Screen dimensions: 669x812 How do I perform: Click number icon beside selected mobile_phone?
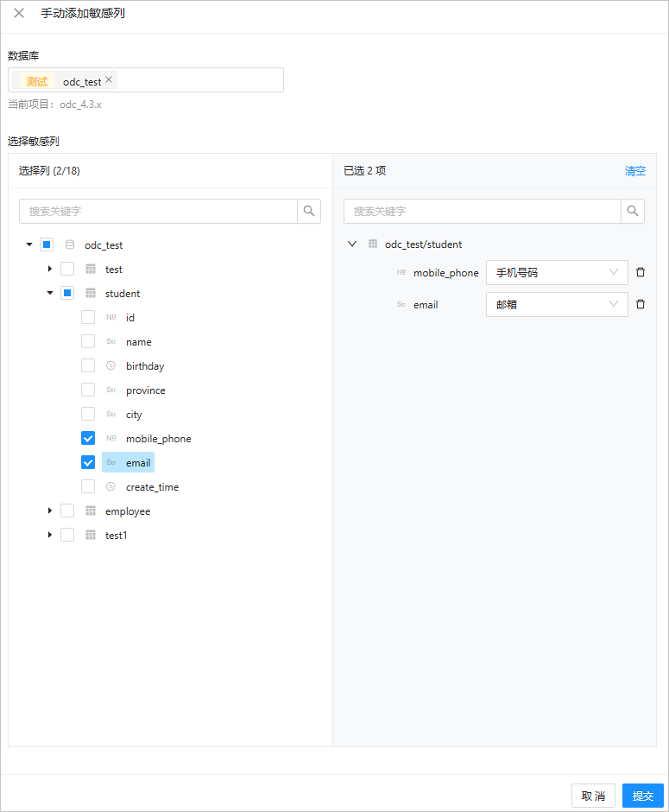point(401,272)
